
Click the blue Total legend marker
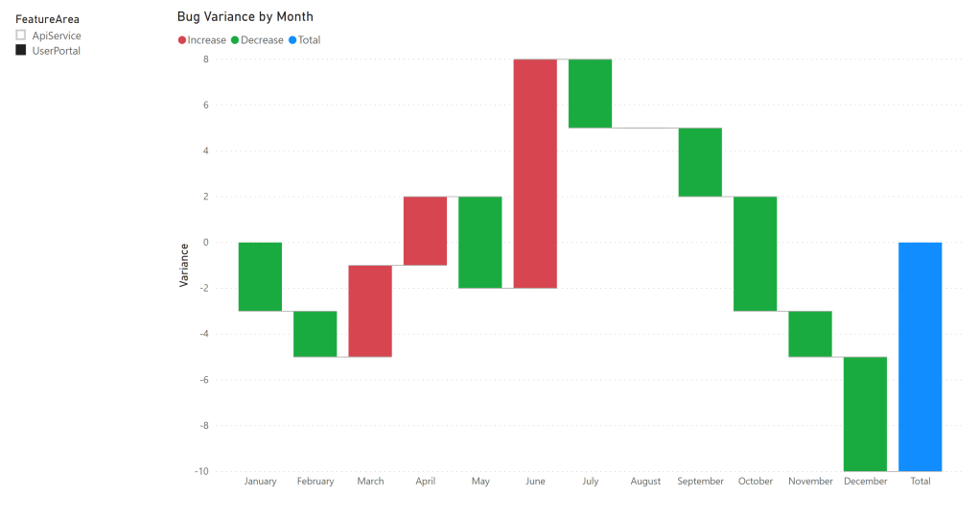(x=292, y=40)
